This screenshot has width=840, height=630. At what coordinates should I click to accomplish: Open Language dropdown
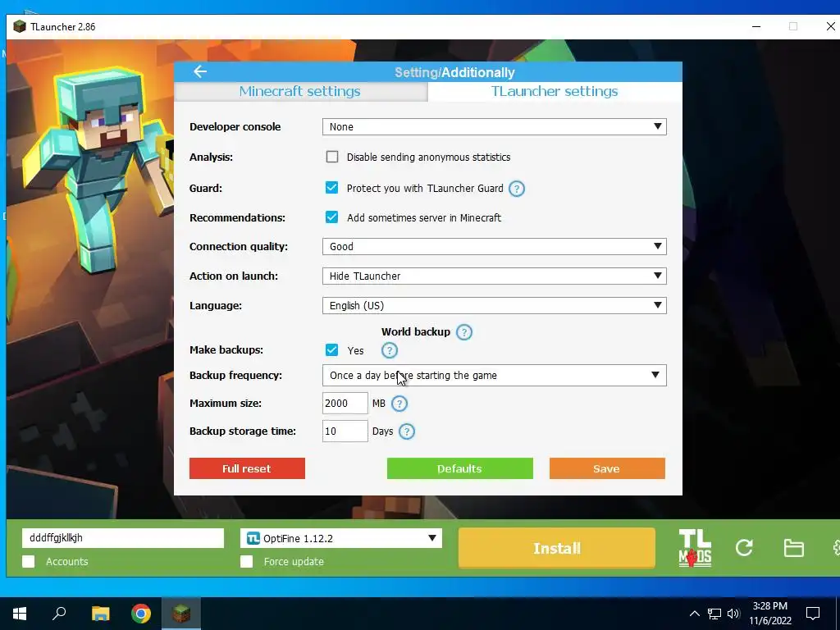click(495, 305)
